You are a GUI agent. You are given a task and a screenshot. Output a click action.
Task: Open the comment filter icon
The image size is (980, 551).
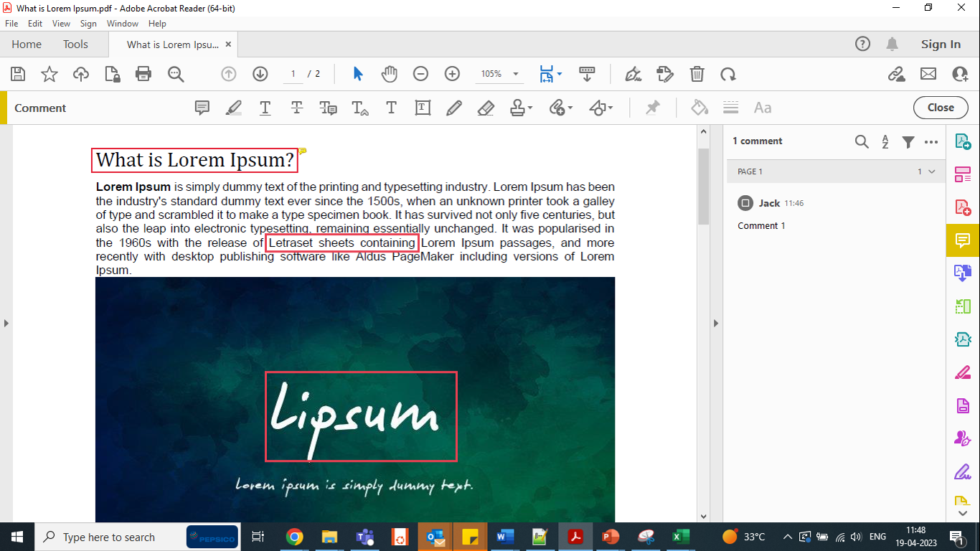(908, 141)
